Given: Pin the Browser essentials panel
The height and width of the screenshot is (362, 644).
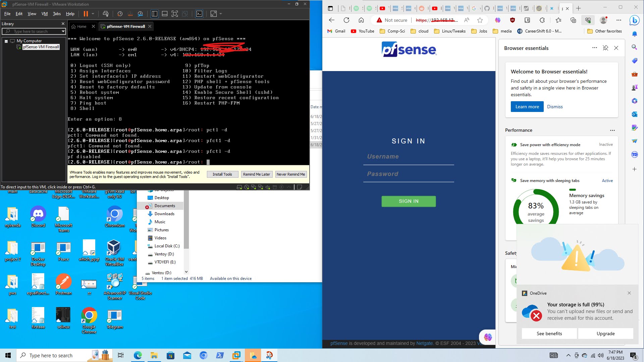Looking at the screenshot, I should pos(605,48).
